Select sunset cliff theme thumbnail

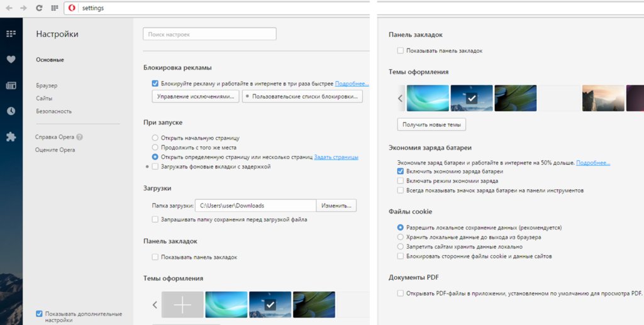603,98
